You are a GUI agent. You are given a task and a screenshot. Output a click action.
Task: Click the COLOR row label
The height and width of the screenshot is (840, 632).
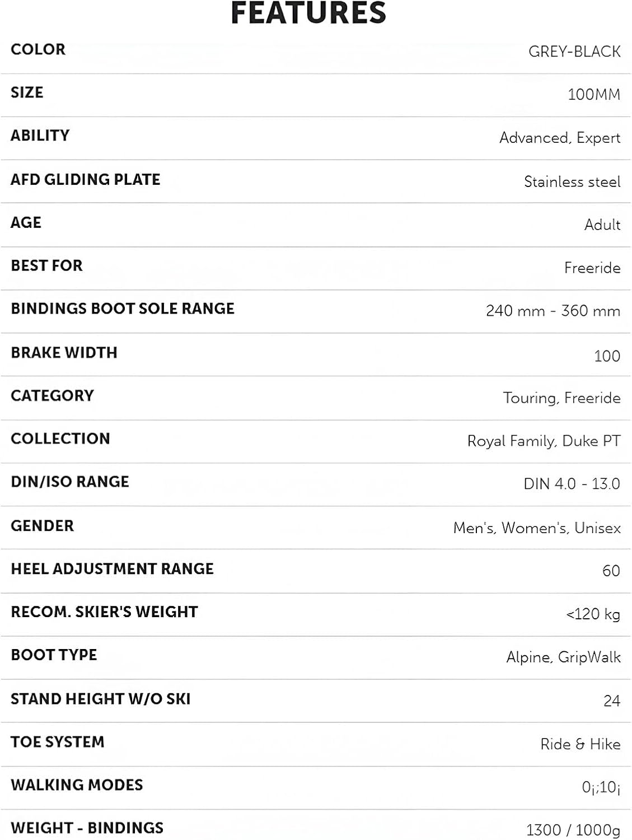[38, 50]
